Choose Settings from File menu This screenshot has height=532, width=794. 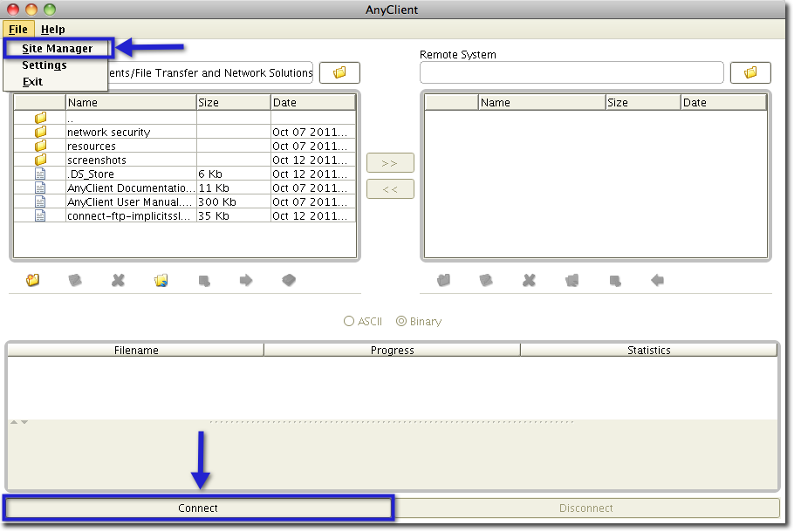(x=44, y=65)
